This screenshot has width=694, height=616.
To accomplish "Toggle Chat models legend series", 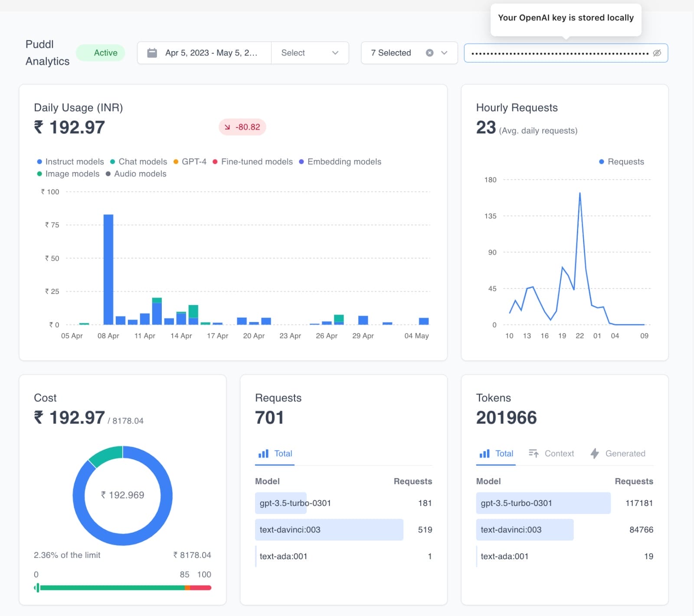I will [139, 162].
